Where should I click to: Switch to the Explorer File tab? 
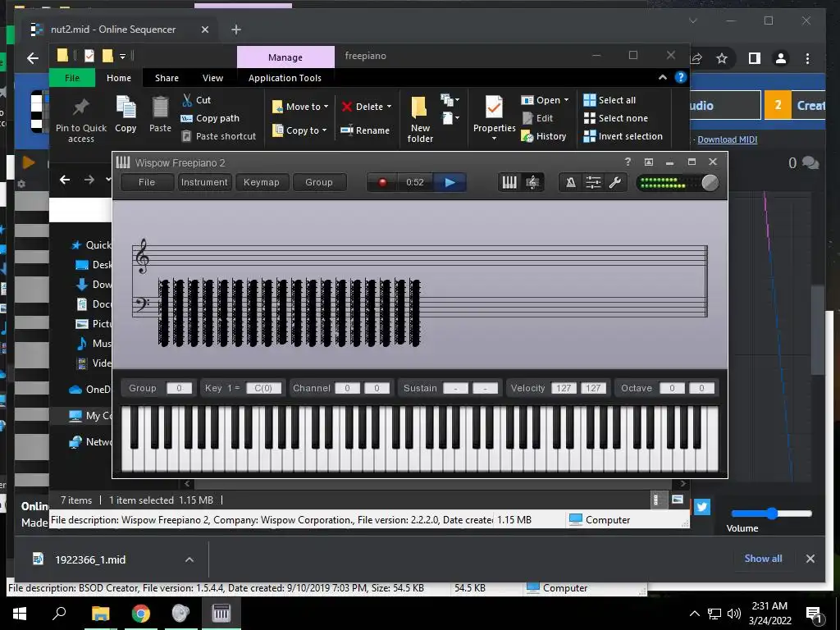click(x=72, y=78)
